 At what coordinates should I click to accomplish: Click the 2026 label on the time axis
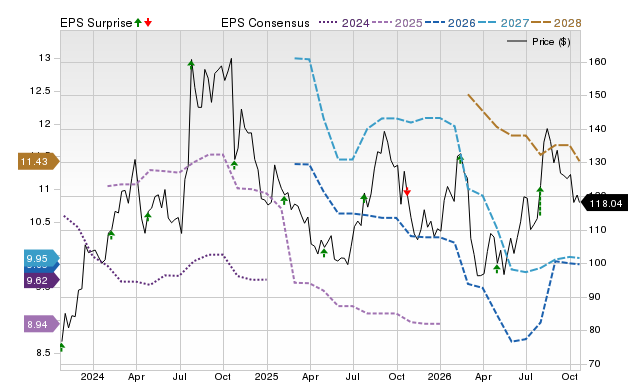(x=440, y=376)
